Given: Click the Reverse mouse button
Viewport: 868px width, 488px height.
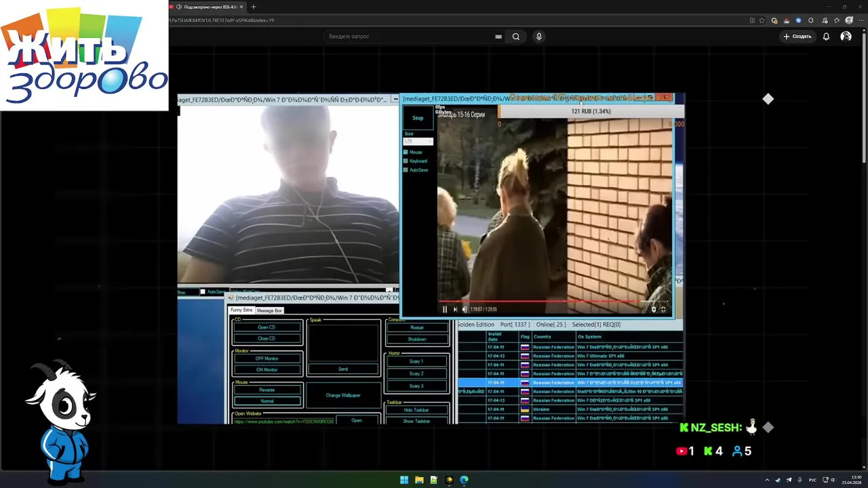Looking at the screenshot, I should pyautogui.click(x=267, y=390).
